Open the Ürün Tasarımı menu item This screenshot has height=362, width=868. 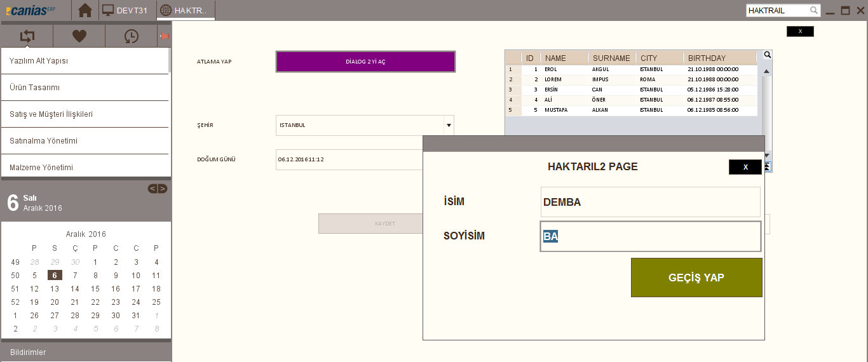[35, 88]
